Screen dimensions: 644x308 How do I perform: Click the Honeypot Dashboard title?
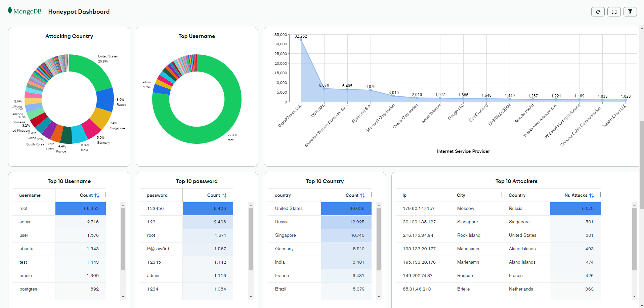pos(79,12)
